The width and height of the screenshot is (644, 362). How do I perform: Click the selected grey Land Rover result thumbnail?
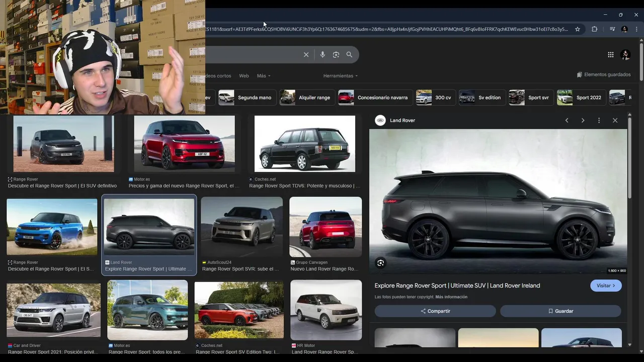(149, 227)
